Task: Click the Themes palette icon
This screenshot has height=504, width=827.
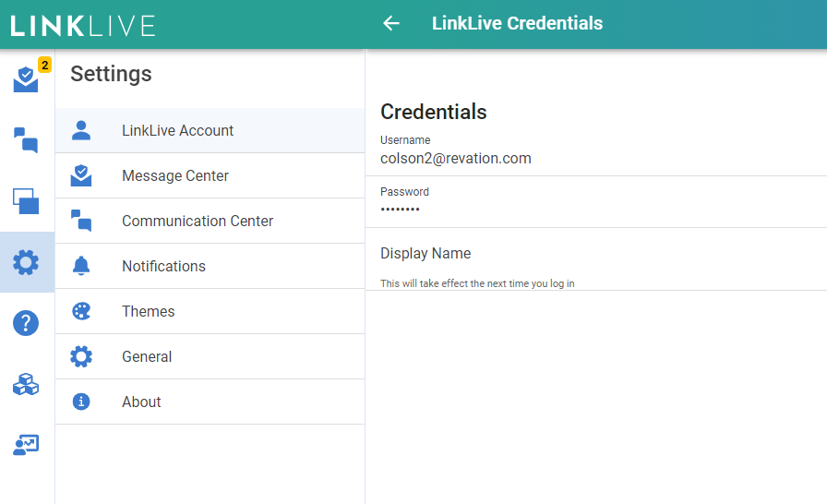Action: (x=81, y=312)
